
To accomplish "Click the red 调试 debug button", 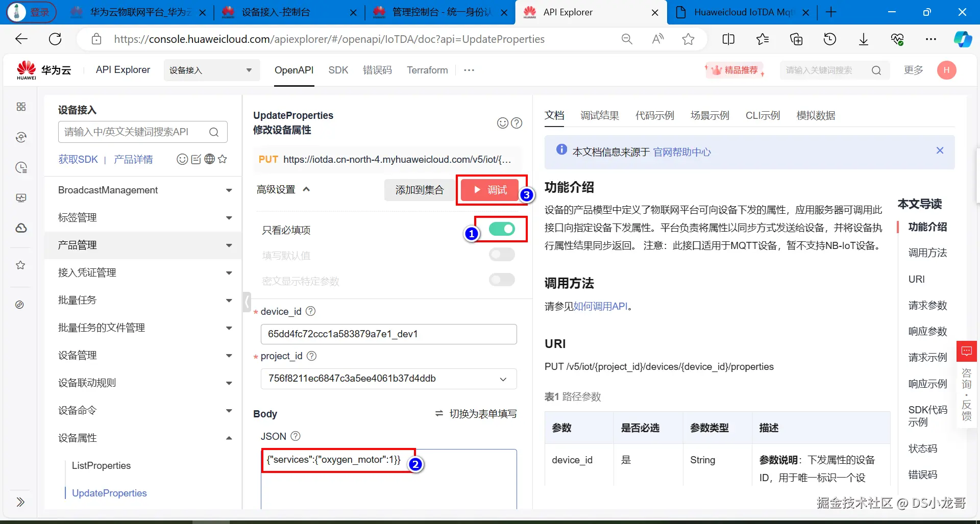I will 489,190.
